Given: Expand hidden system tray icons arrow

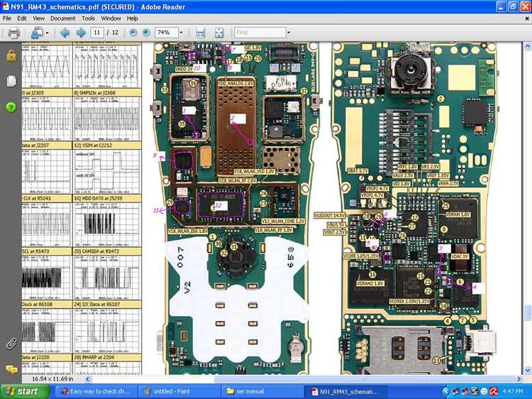Looking at the screenshot, I should [446, 391].
